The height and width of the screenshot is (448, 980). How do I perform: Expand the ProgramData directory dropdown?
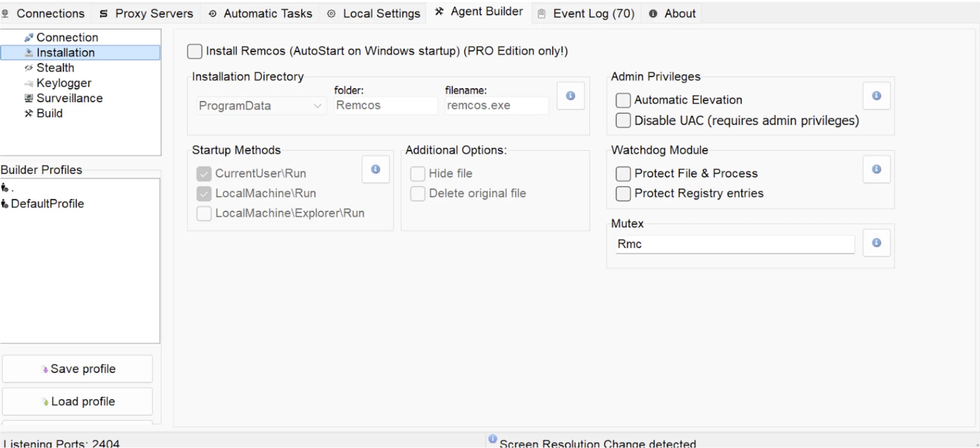261,106
